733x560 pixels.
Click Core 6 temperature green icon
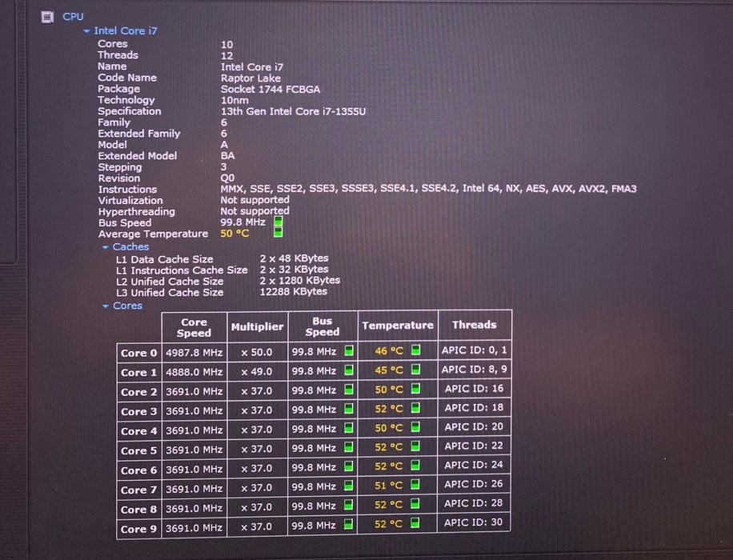[415, 465]
